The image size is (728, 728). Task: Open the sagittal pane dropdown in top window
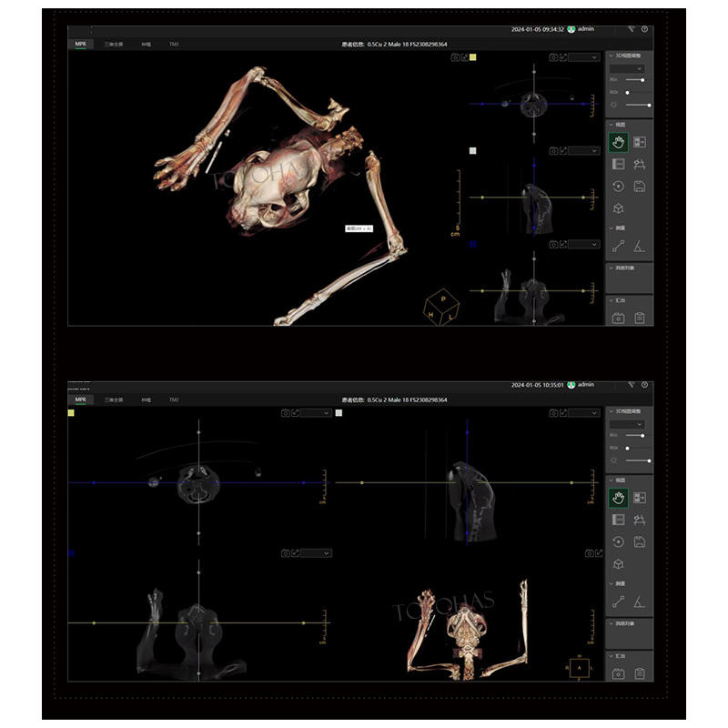tap(584, 151)
